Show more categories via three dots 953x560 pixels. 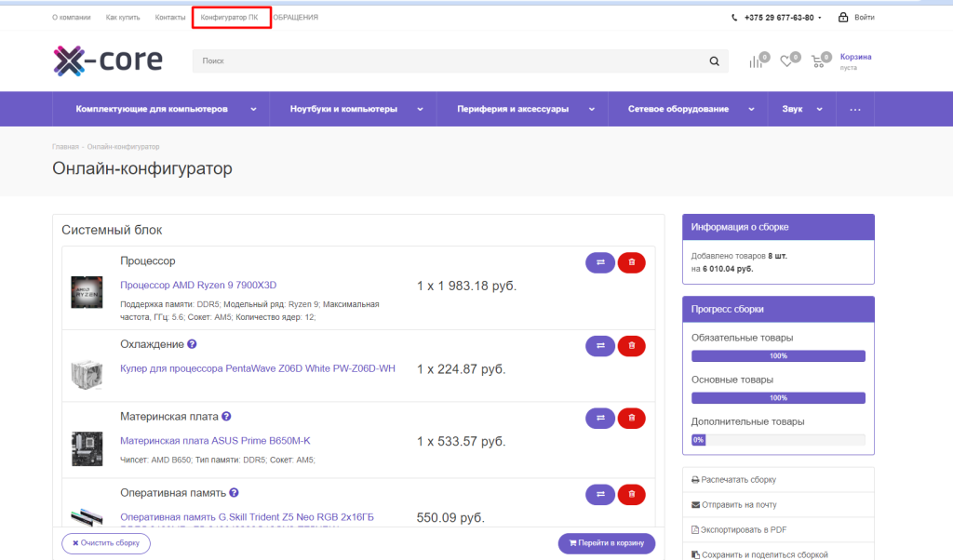[855, 110]
